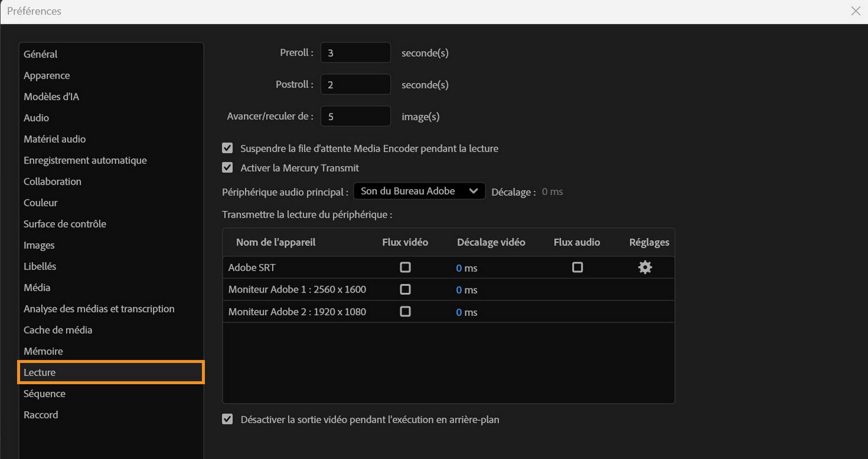
Task: Enable Flux vidéo for Moniteur Adobe 1
Action: (405, 289)
